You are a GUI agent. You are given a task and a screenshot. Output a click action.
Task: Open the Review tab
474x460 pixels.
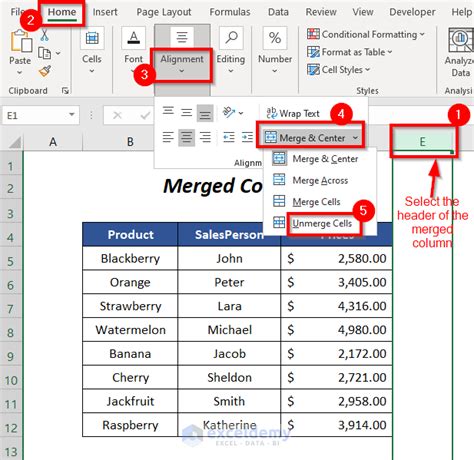click(321, 12)
